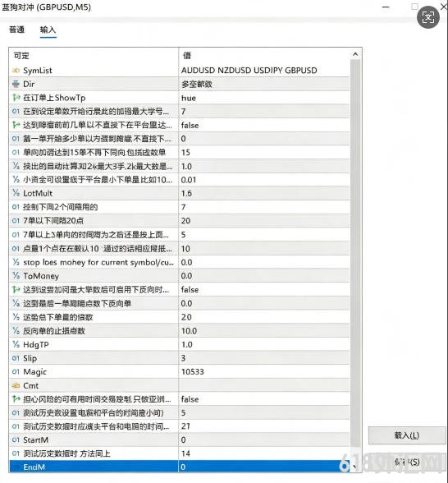Select the value 21 in test history row

[x=264, y=426]
